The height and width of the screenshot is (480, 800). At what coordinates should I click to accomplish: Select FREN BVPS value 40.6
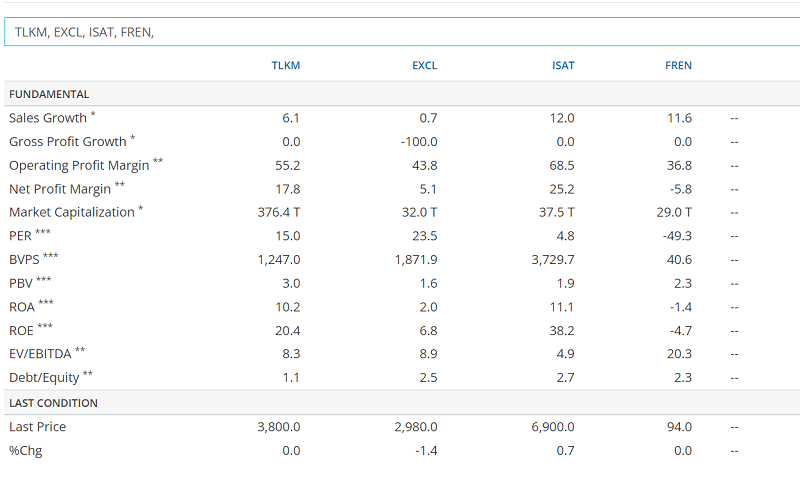tap(679, 260)
